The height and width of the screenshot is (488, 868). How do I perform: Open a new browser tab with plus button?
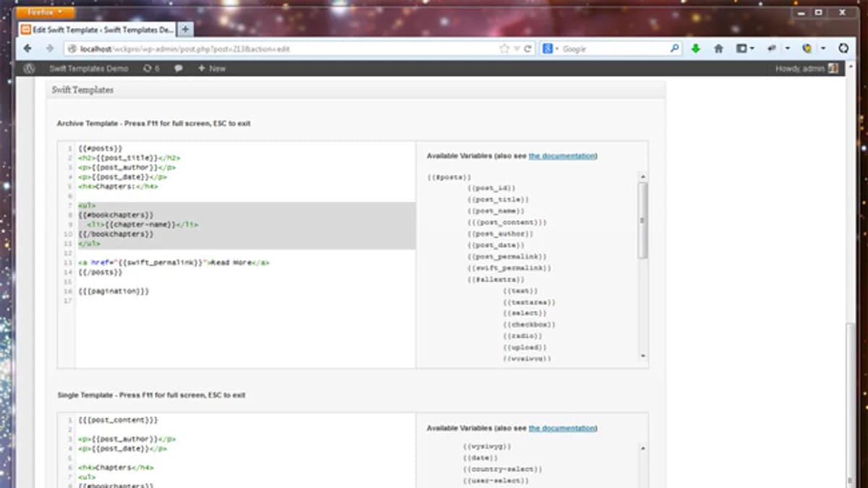pyautogui.click(x=186, y=30)
